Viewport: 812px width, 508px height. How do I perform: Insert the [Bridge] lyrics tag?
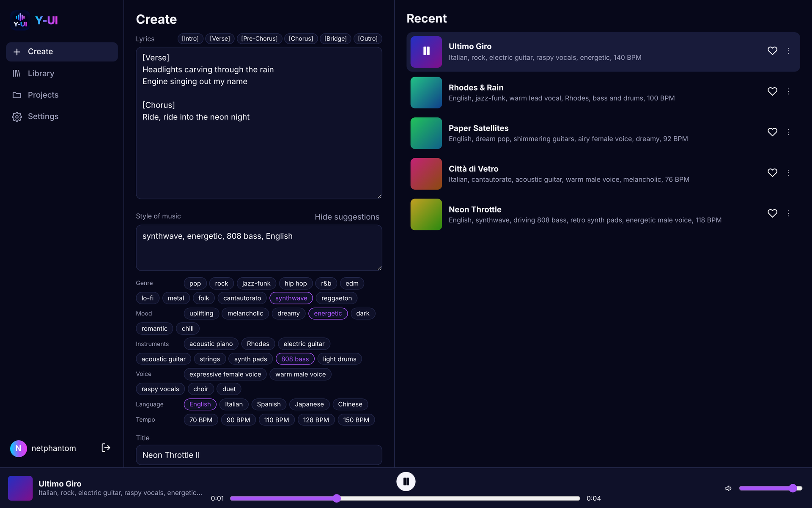pos(335,39)
